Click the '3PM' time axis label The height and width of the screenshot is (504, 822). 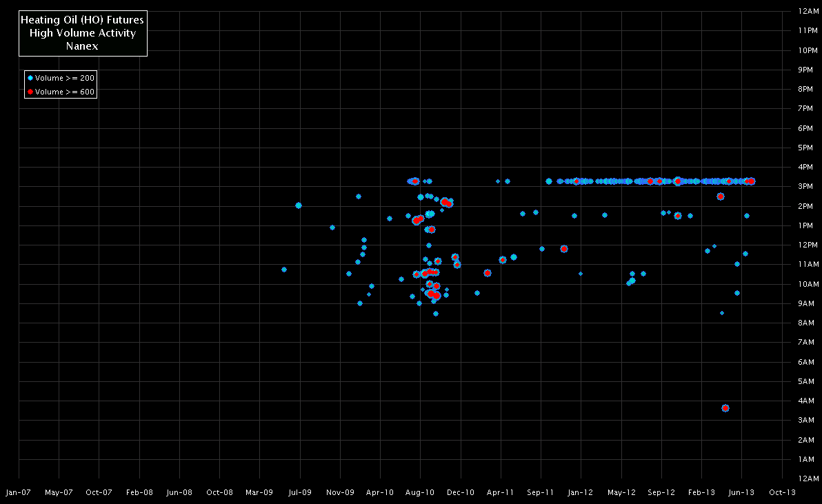pos(805,187)
